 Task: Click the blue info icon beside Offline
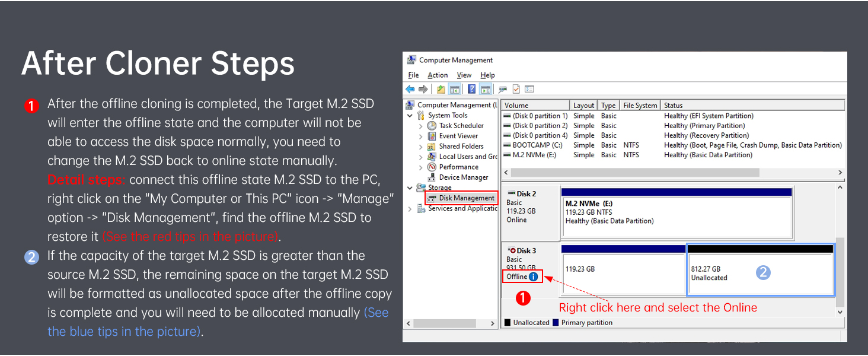pos(533,276)
